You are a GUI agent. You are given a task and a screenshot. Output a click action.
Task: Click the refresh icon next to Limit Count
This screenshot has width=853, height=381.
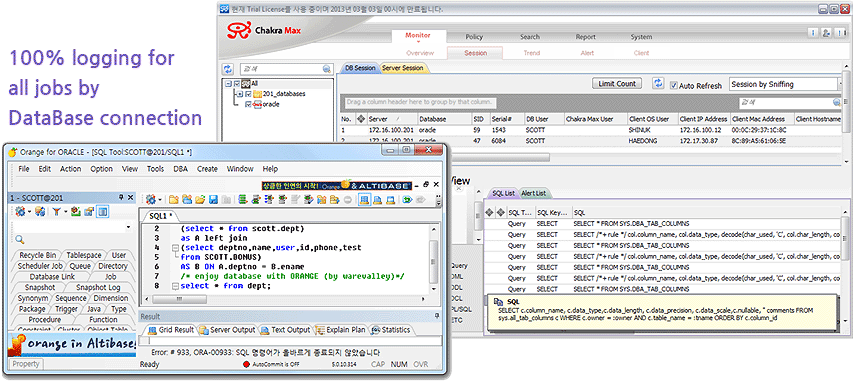(658, 83)
